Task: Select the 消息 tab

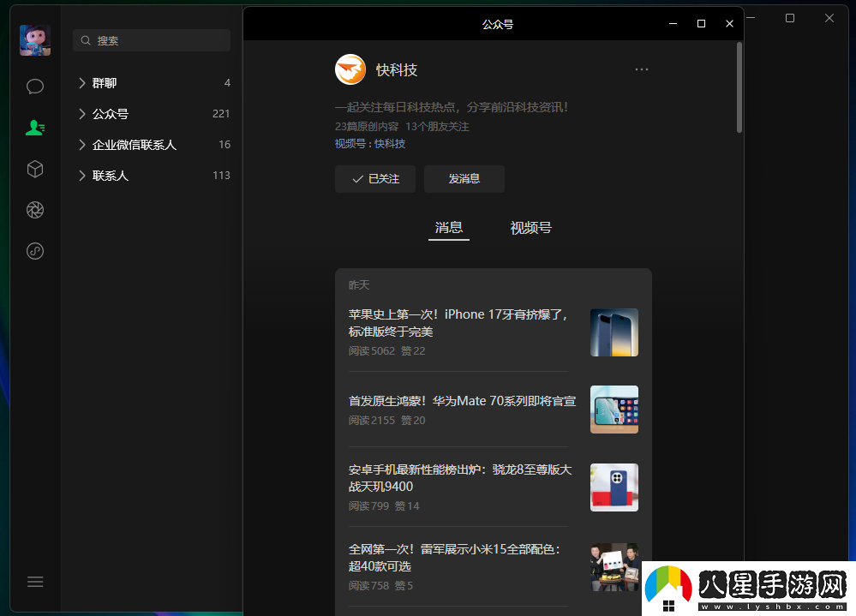Action: [x=448, y=228]
